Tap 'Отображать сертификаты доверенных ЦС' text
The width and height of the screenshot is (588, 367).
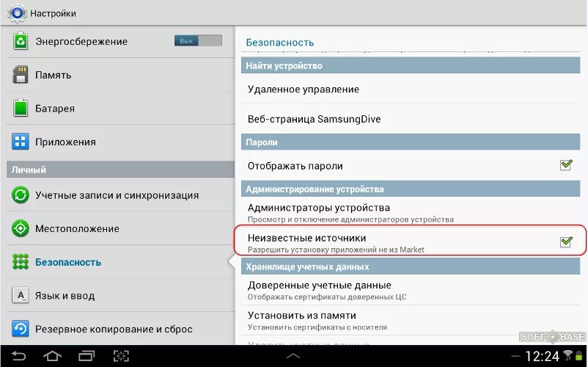[x=327, y=297]
